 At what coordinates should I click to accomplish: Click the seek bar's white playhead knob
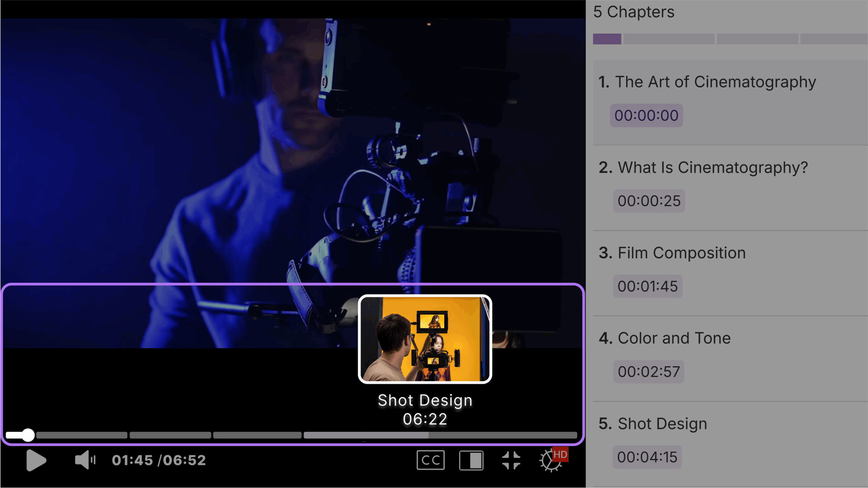28,435
